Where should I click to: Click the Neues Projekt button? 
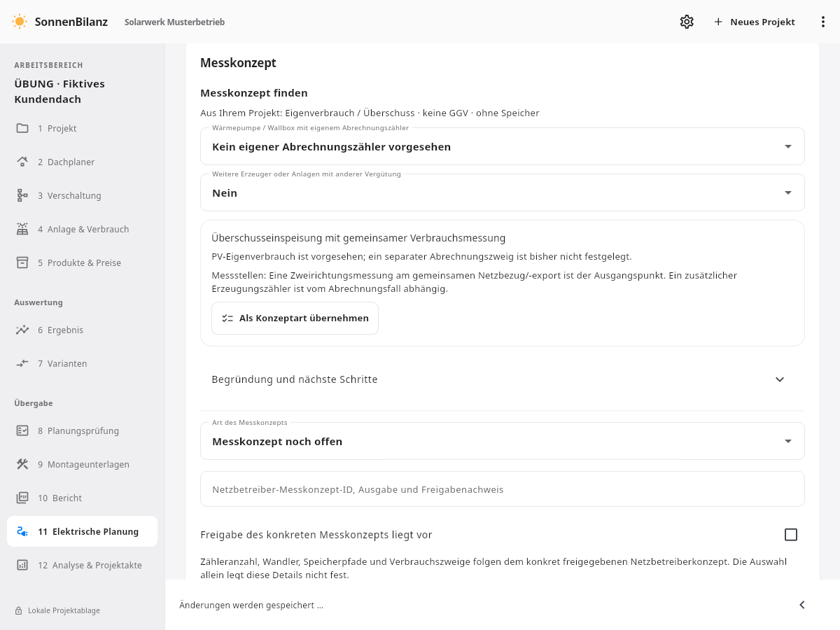[x=754, y=22]
